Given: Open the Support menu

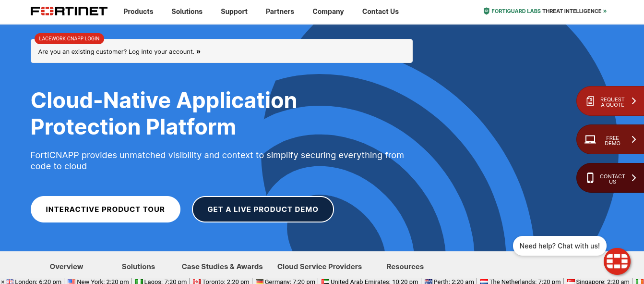Looking at the screenshot, I should (x=234, y=12).
